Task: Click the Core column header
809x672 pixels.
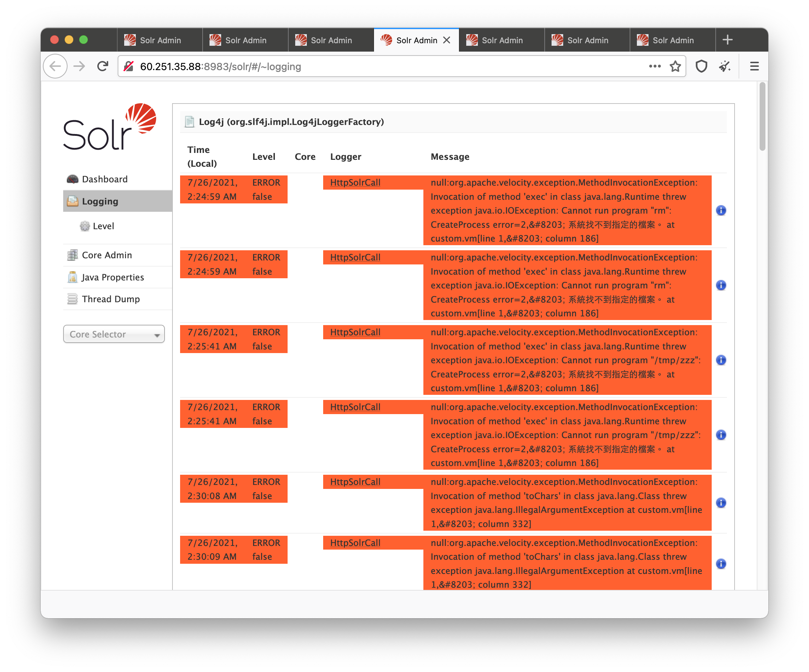Action: tap(305, 157)
